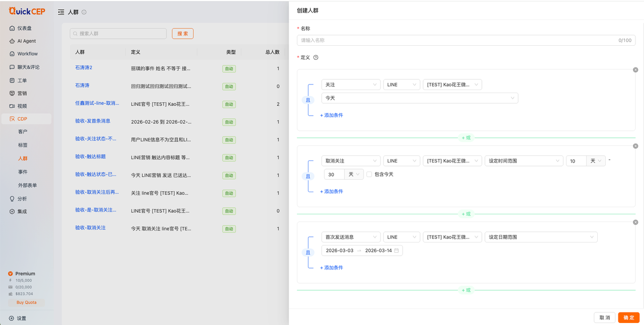Enable the 包含今天 checkbox
The height and width of the screenshot is (325, 644).
pyautogui.click(x=369, y=174)
